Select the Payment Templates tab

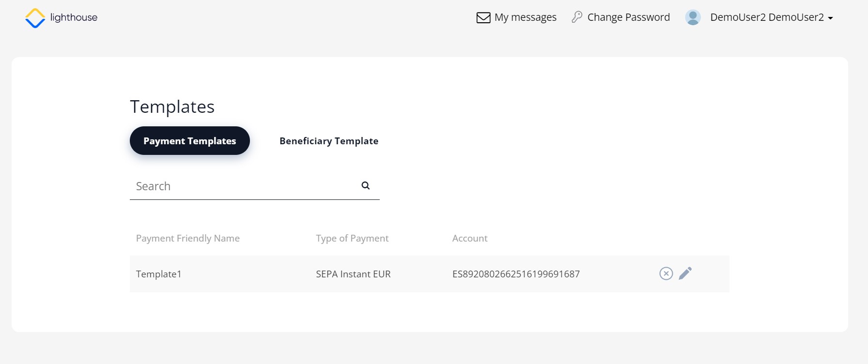click(x=189, y=141)
